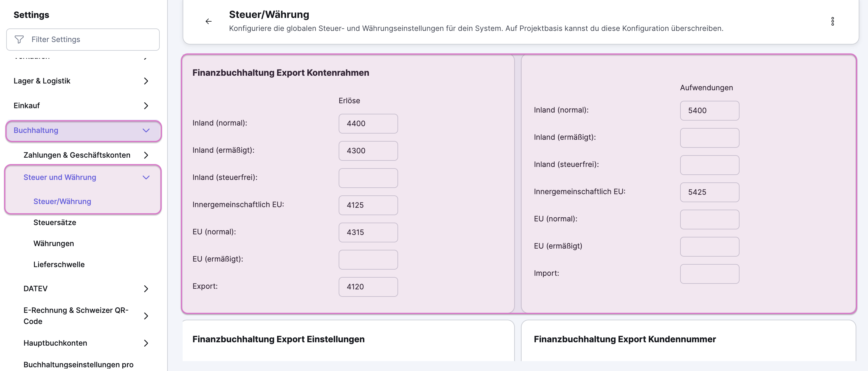
Task: Collapse the Buchhaltung section
Action: [146, 131]
